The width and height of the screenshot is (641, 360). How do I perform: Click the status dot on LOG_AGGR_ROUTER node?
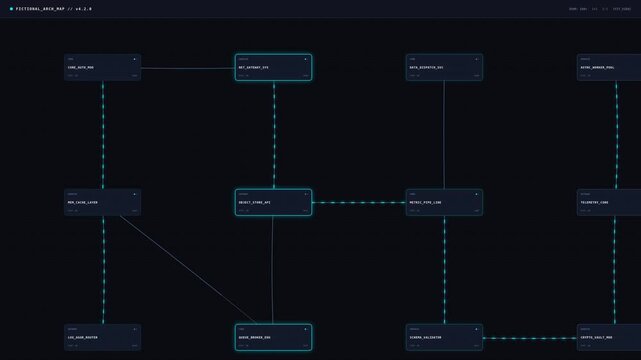click(134, 329)
